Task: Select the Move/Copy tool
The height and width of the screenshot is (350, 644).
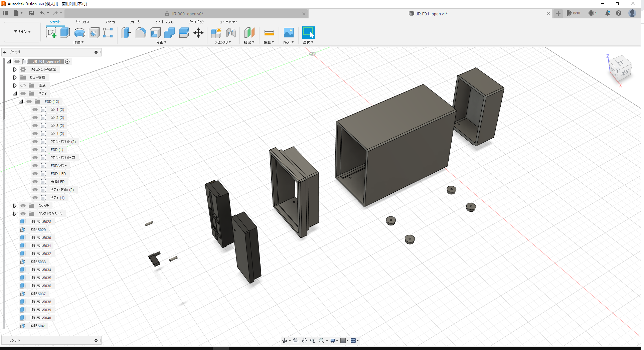Action: (x=198, y=32)
